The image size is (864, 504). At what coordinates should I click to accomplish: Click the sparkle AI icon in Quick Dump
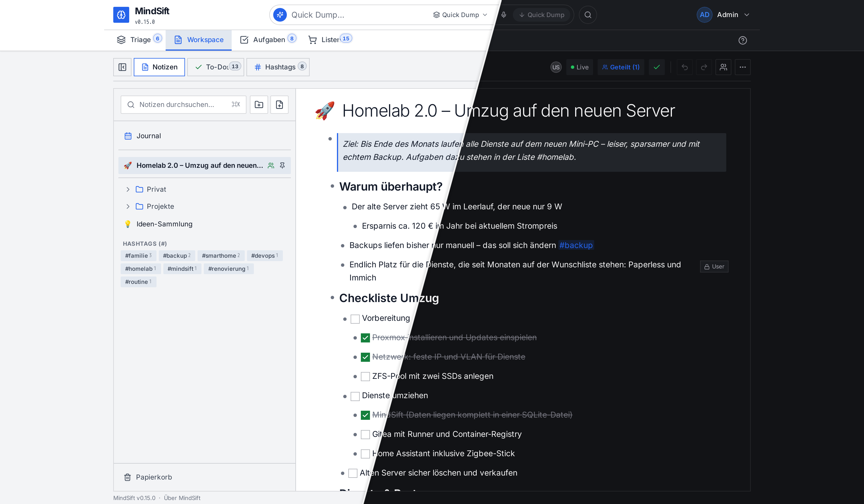pyautogui.click(x=280, y=15)
